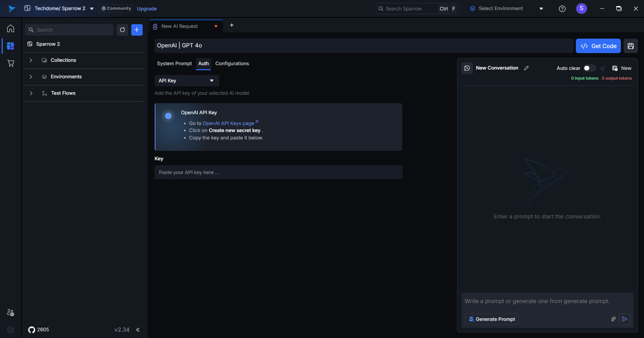This screenshot has height=338, width=644.
Task: Toggle the Auto clear switch
Action: click(589, 68)
